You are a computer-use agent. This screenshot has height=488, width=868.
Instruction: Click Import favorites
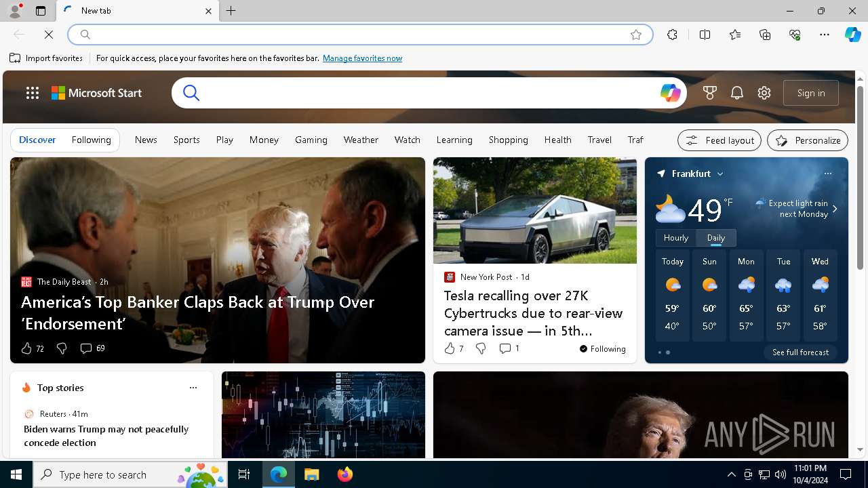tap(46, 58)
